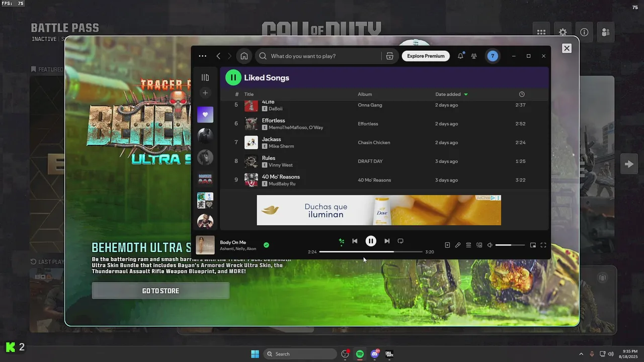This screenshot has width=644, height=362.
Task: Open the Chasin Chicken album link
Action: point(374,143)
